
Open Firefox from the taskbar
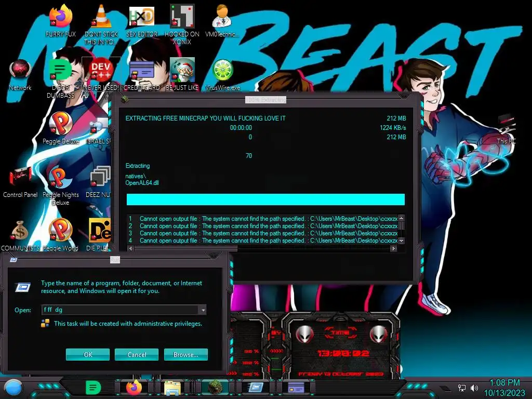tap(134, 388)
